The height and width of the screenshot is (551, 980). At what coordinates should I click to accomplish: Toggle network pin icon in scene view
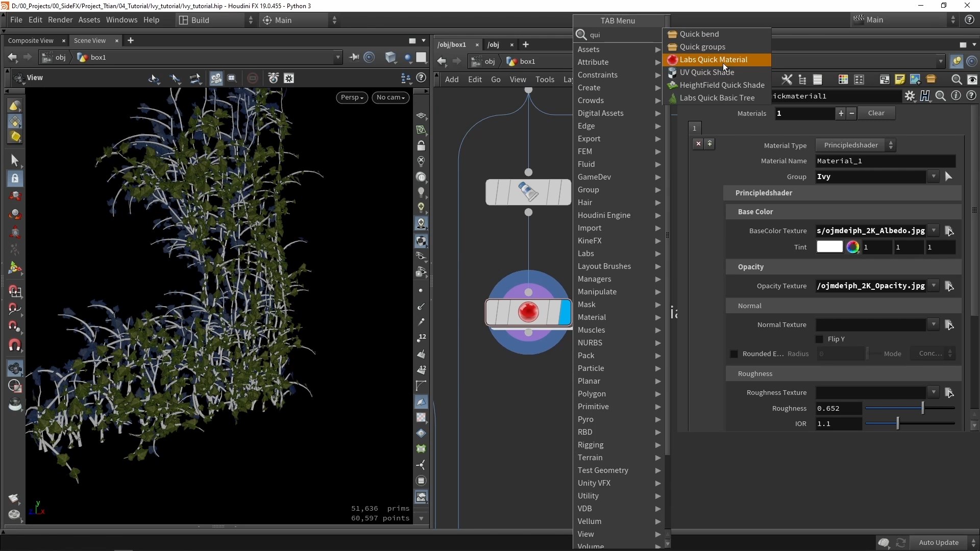click(x=354, y=57)
